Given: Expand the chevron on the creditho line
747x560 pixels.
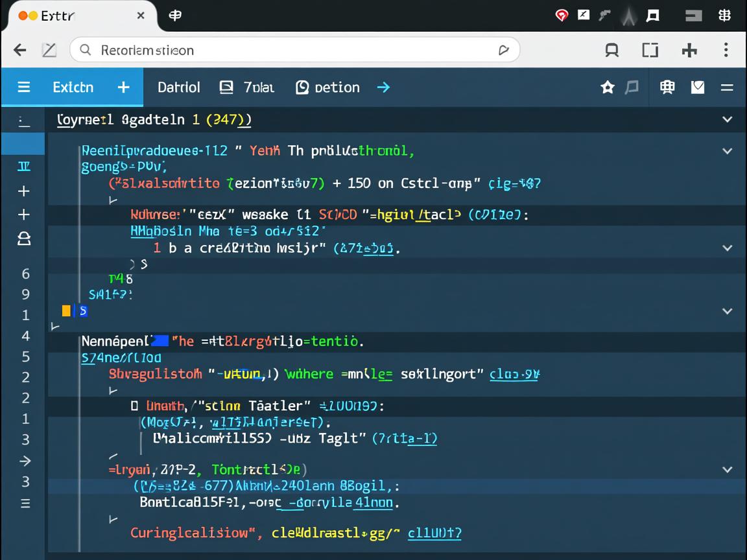Looking at the screenshot, I should coord(727,248).
